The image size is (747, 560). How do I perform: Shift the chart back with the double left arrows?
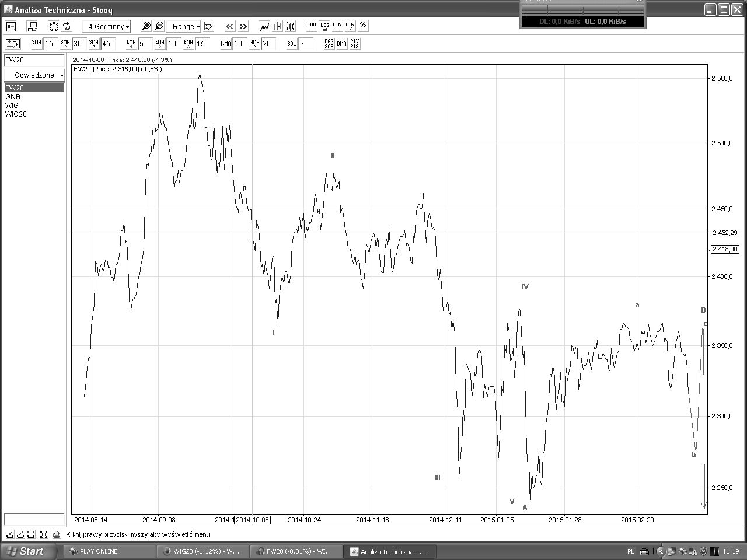tap(230, 26)
